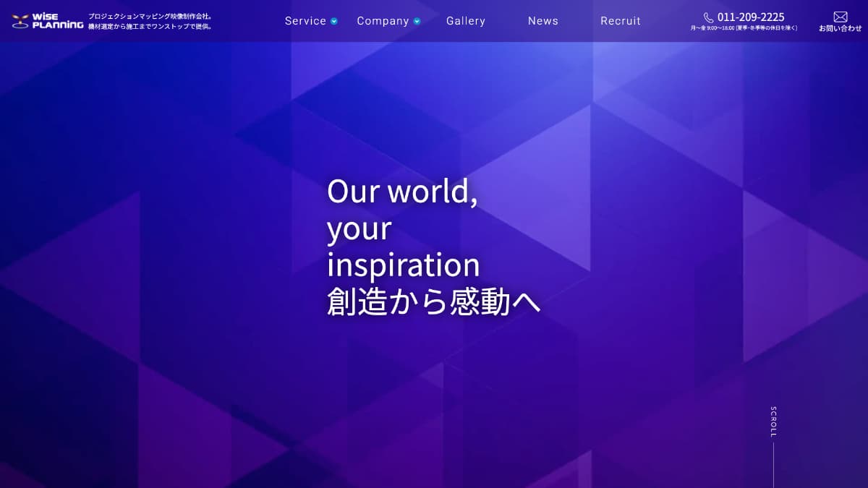Expand the Company dropdown arrow
Screen dimensions: 868x488
point(416,21)
